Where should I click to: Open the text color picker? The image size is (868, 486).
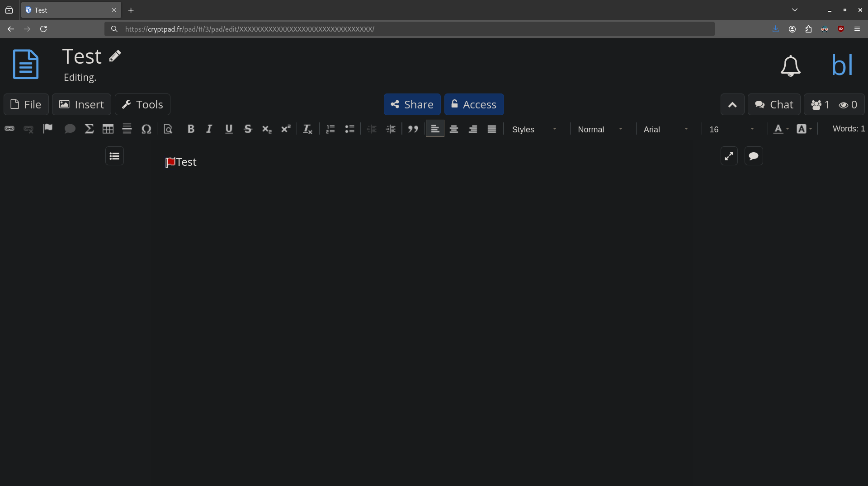pyautogui.click(x=781, y=129)
